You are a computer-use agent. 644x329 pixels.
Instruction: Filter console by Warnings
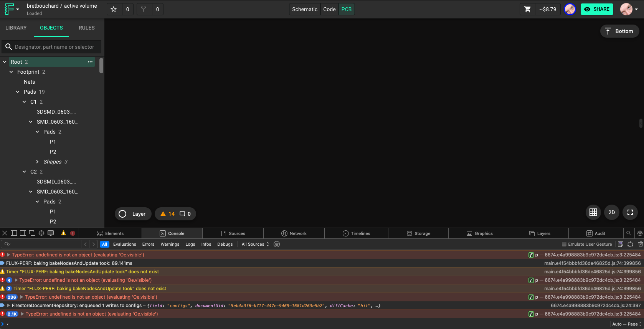(x=170, y=244)
